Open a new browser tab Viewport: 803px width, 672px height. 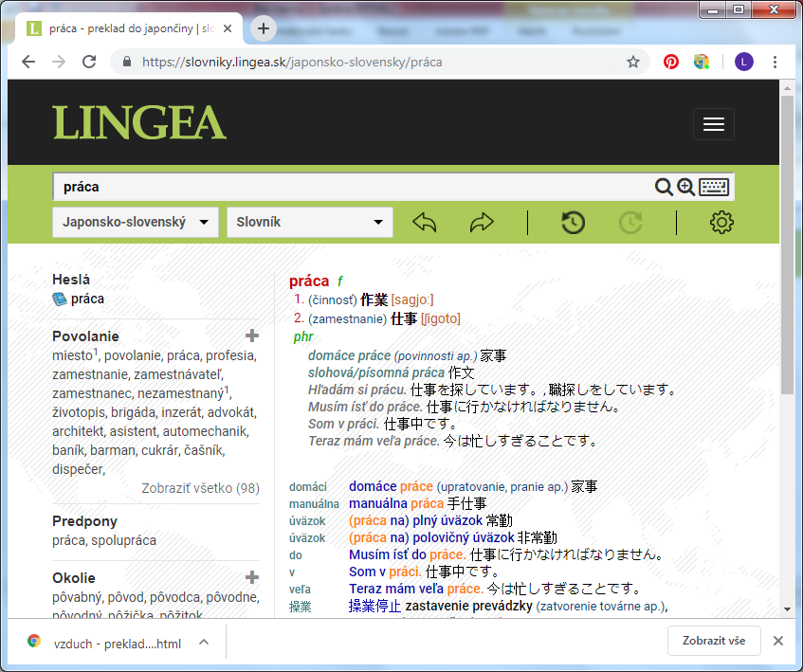(x=264, y=28)
